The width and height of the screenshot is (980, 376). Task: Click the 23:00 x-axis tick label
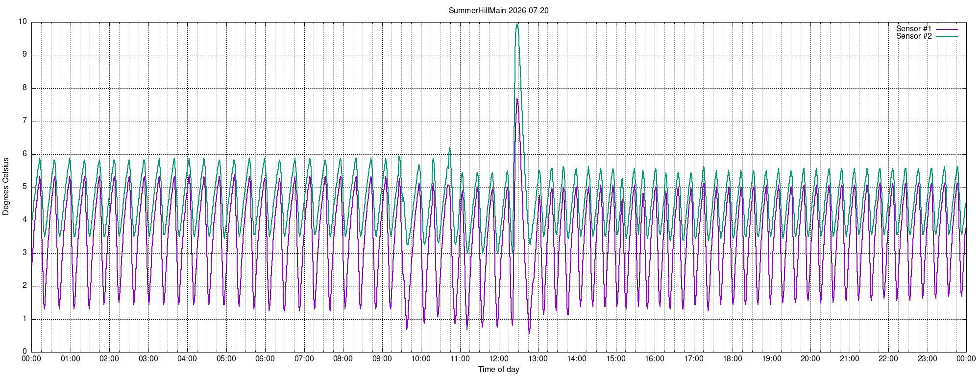click(928, 358)
